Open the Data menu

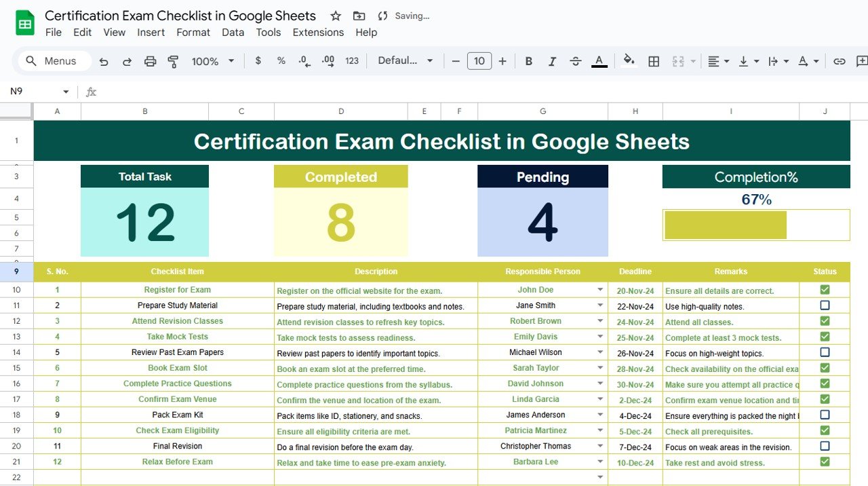[x=233, y=33]
